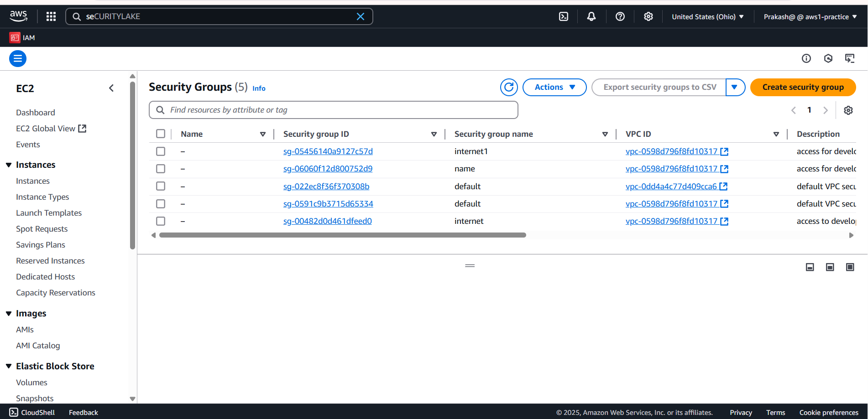Open the export options dropdown arrow
The width and height of the screenshot is (868, 419).
[x=735, y=87]
